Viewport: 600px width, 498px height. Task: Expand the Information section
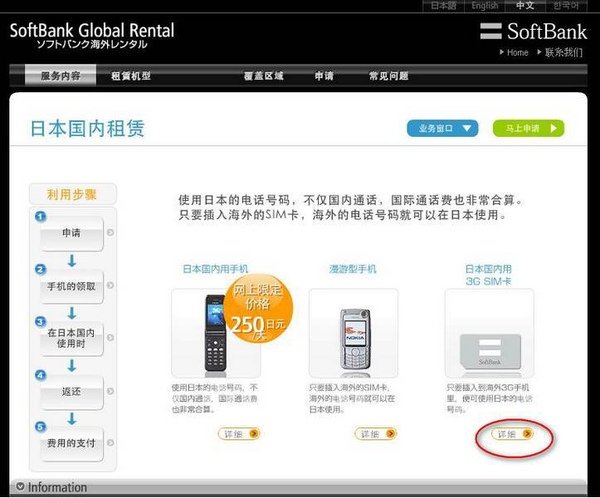pyautogui.click(x=52, y=487)
